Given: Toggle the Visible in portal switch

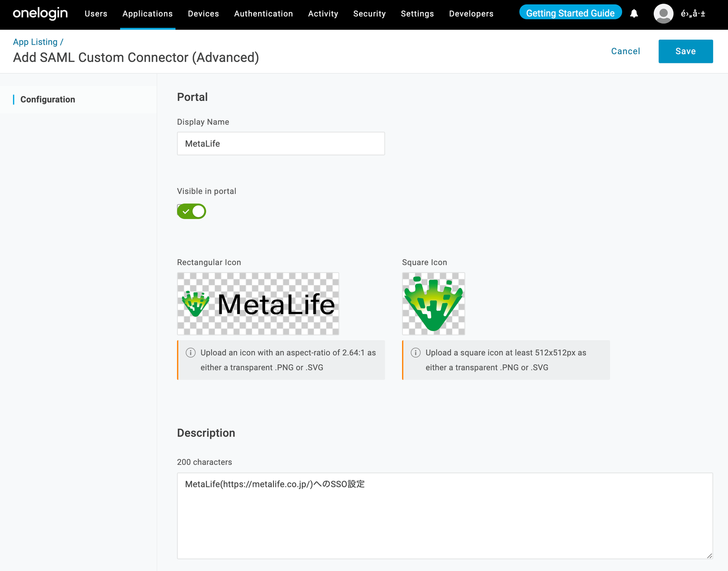Looking at the screenshot, I should coord(191,211).
